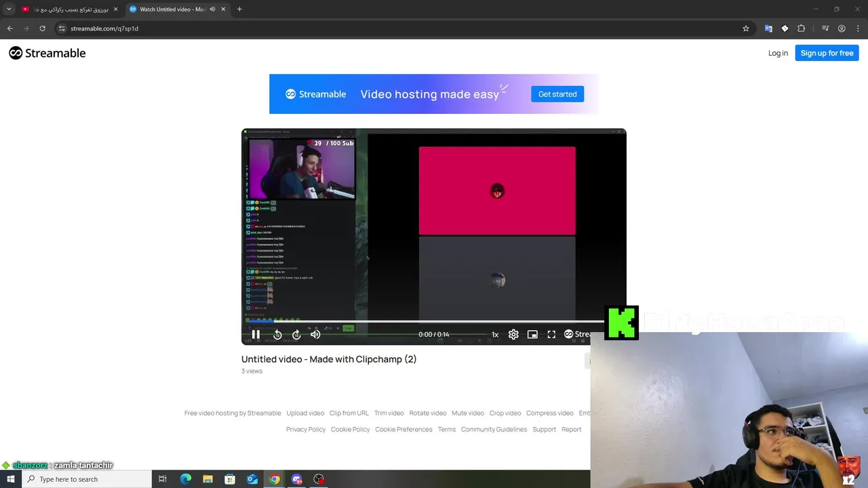The width and height of the screenshot is (868, 488).
Task: Switch to the YouTube Arabic-titled tab
Action: (64, 9)
